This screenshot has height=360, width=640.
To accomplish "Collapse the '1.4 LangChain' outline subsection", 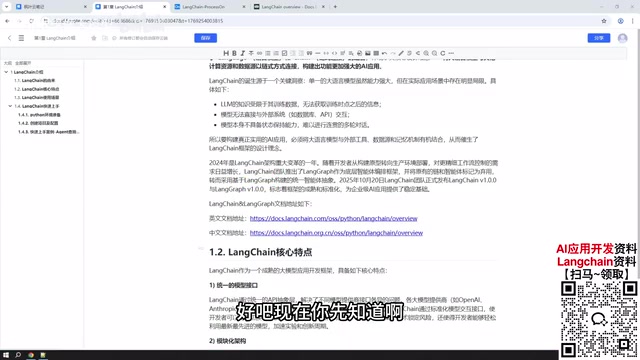I will [x=10, y=106].
